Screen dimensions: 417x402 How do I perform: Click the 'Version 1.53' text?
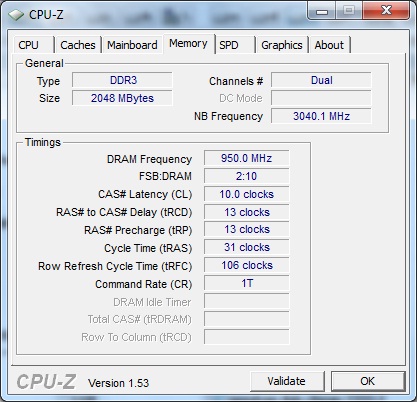click(x=118, y=383)
